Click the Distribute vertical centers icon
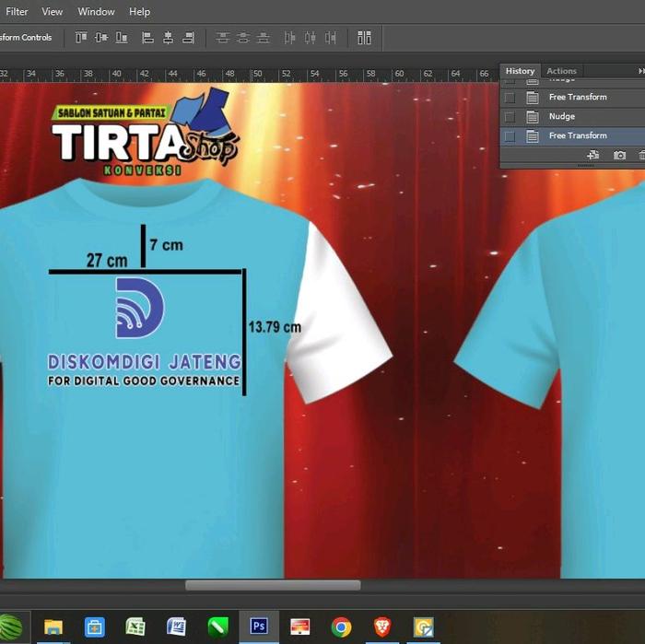Viewport: 645px width, 644px height. point(242,38)
